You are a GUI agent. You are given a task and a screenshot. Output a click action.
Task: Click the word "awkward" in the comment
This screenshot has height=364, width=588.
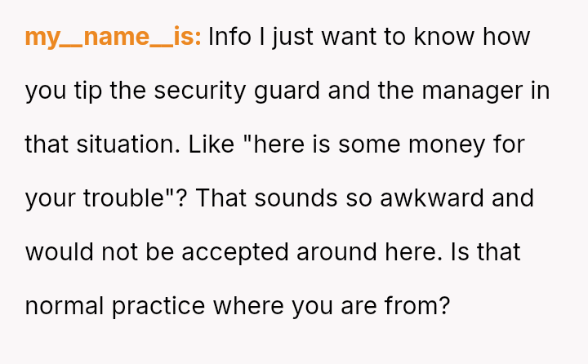click(457, 198)
